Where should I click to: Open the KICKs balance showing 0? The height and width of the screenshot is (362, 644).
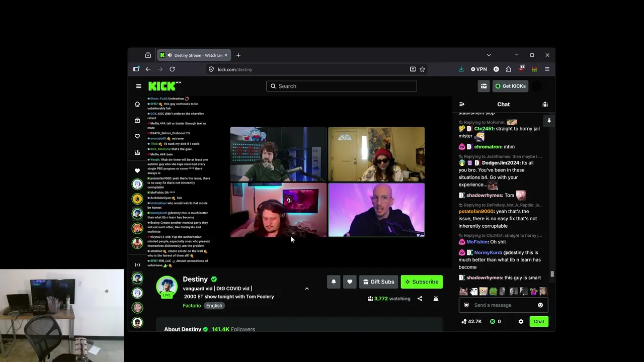click(496, 321)
